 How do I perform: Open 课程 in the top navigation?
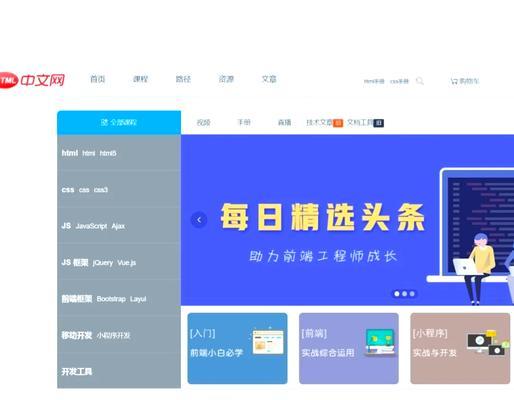(140, 79)
